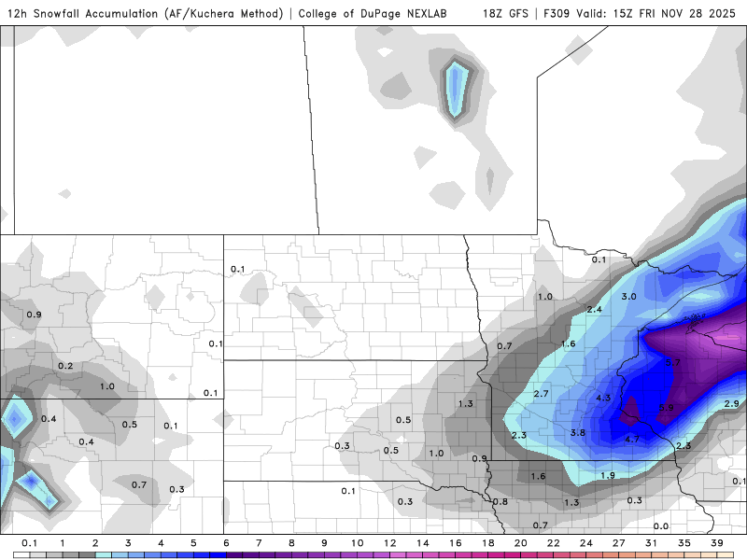Select the 0.2 snowfall value on the map
The width and height of the screenshot is (747, 560).
click(x=65, y=366)
